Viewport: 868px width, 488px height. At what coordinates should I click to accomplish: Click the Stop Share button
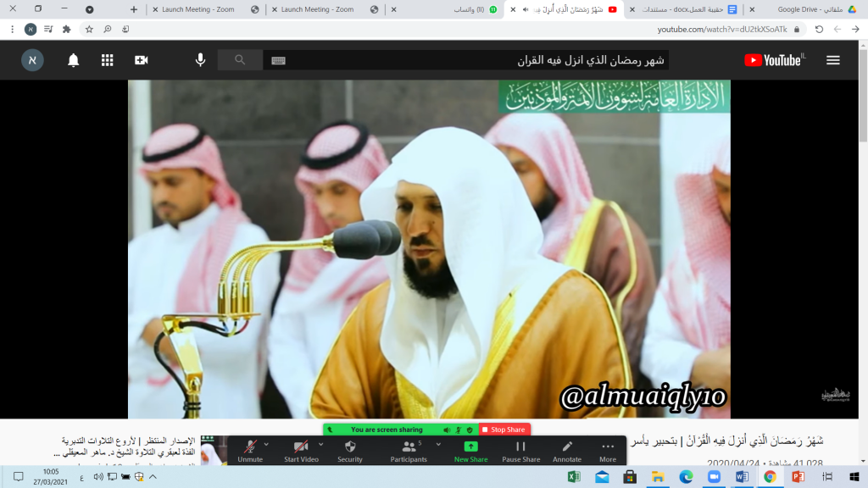pos(504,430)
